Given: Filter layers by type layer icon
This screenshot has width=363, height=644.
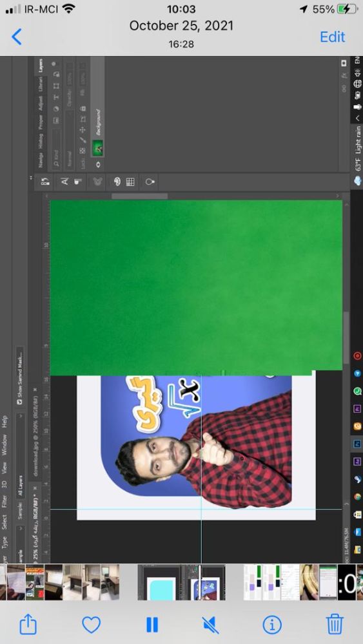Looking at the screenshot, I should coord(56,97).
